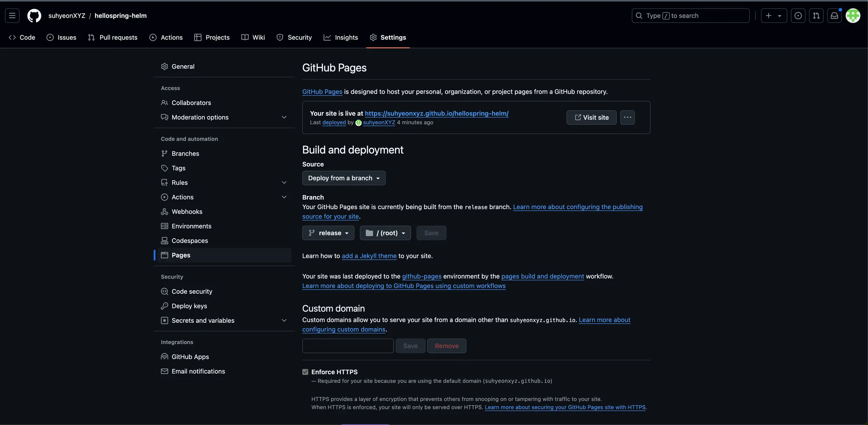Open custom workflows learn more link
This screenshot has height=425, width=868.
coord(404,286)
